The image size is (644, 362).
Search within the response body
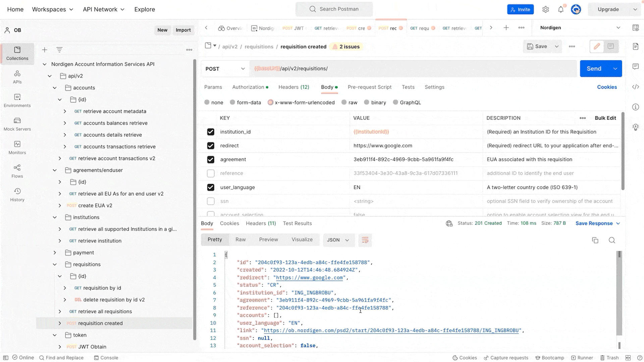coord(612,240)
